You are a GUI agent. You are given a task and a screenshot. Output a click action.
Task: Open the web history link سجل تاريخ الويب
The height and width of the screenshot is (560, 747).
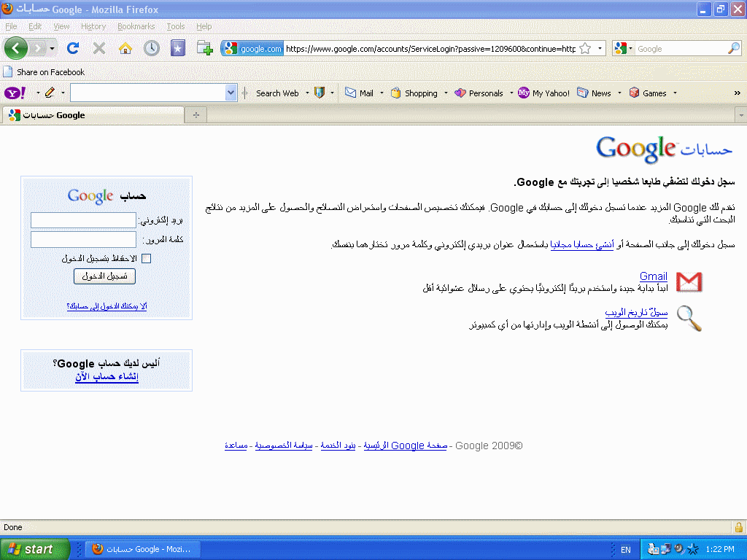[636, 312]
